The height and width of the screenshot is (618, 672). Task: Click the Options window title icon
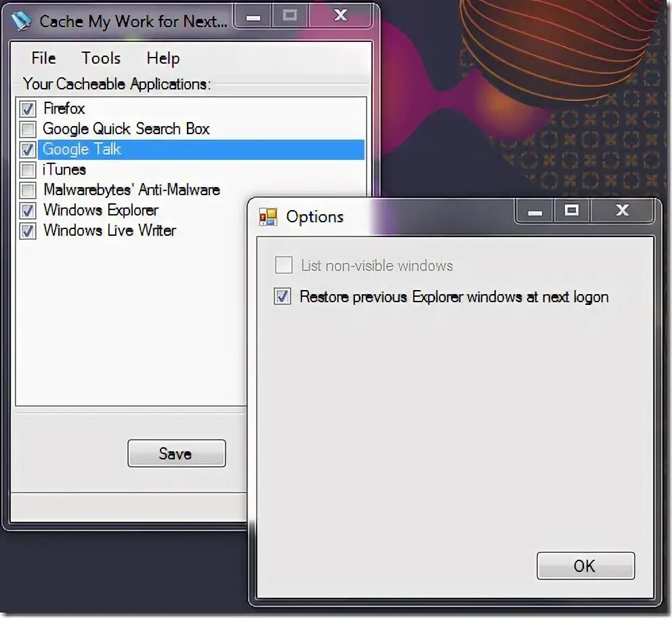[268, 217]
